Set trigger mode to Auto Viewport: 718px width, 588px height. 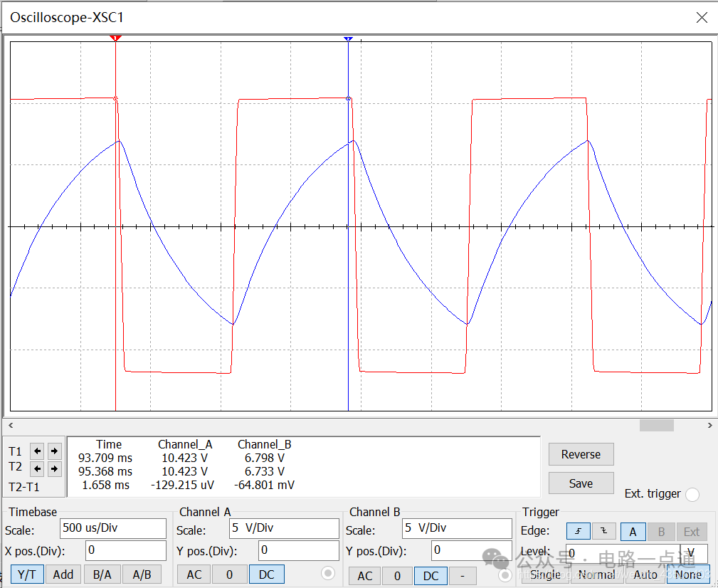click(645, 574)
